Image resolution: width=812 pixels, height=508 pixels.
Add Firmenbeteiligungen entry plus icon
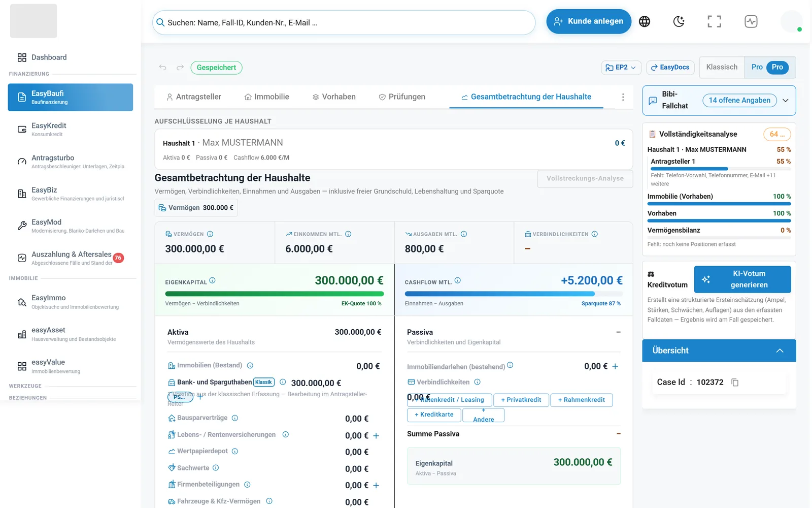tap(376, 486)
